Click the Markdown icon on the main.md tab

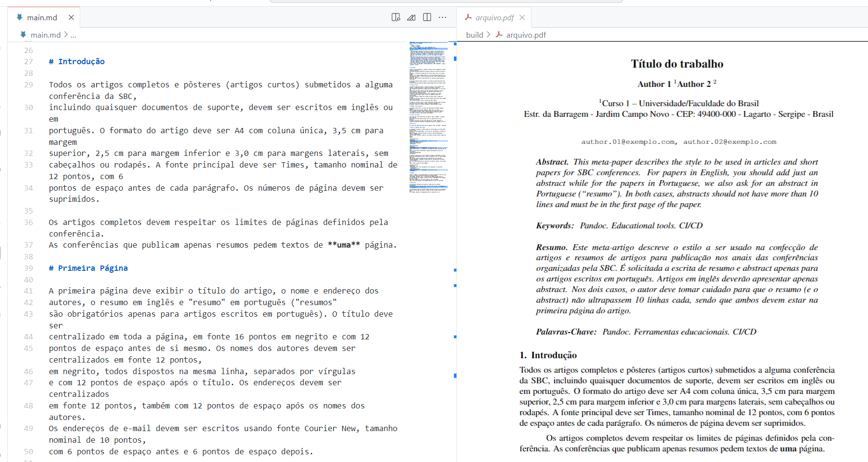(x=19, y=17)
